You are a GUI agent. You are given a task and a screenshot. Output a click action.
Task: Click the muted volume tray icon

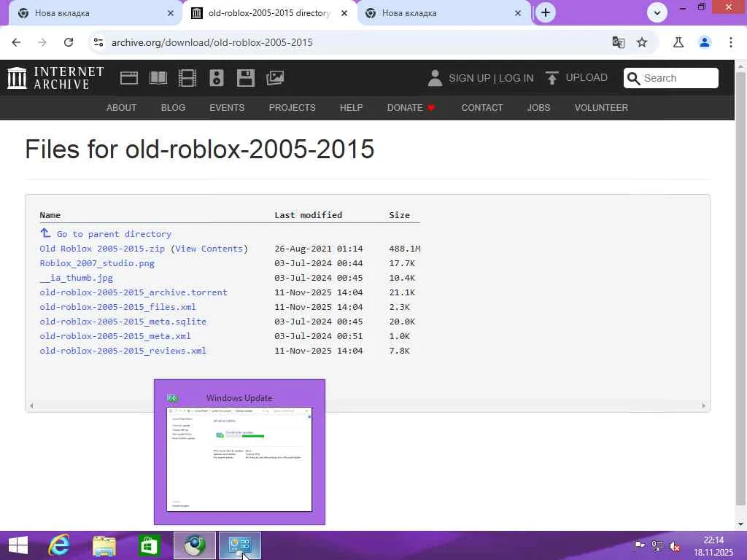coord(675,546)
